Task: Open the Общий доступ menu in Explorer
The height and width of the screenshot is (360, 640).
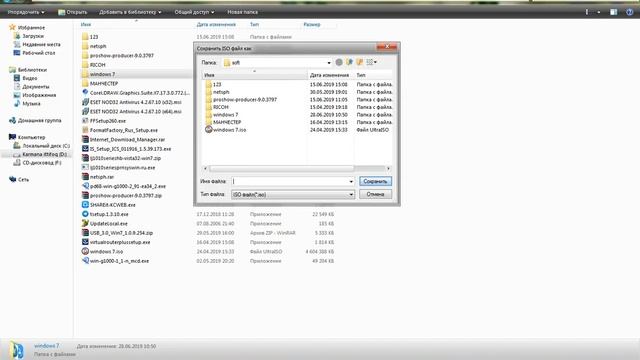Action: click(194, 12)
